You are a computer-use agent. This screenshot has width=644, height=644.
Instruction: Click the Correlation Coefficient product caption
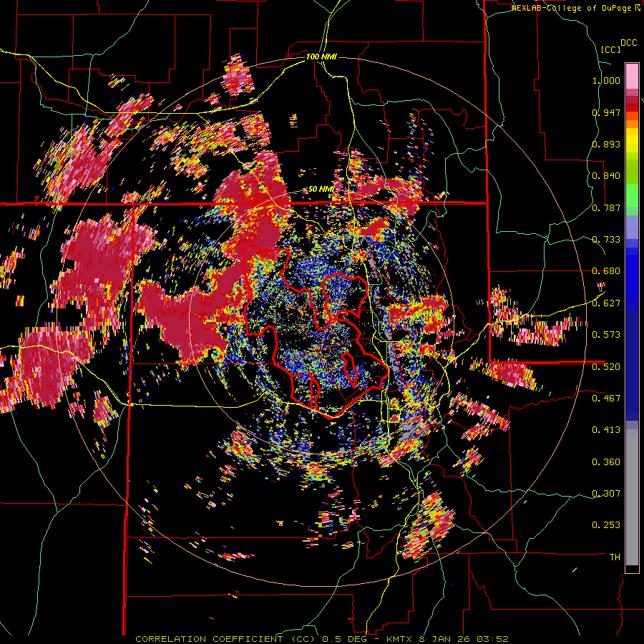(x=322, y=639)
